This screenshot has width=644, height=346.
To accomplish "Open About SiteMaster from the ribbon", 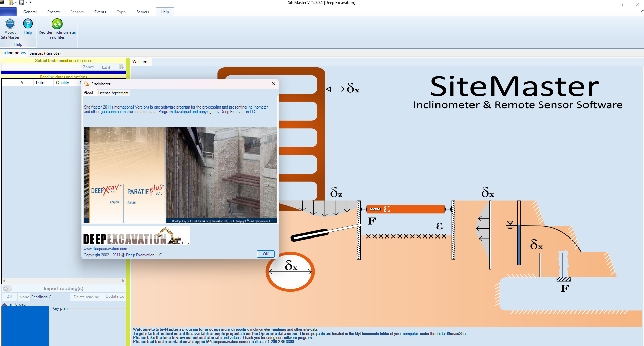I will [10, 29].
